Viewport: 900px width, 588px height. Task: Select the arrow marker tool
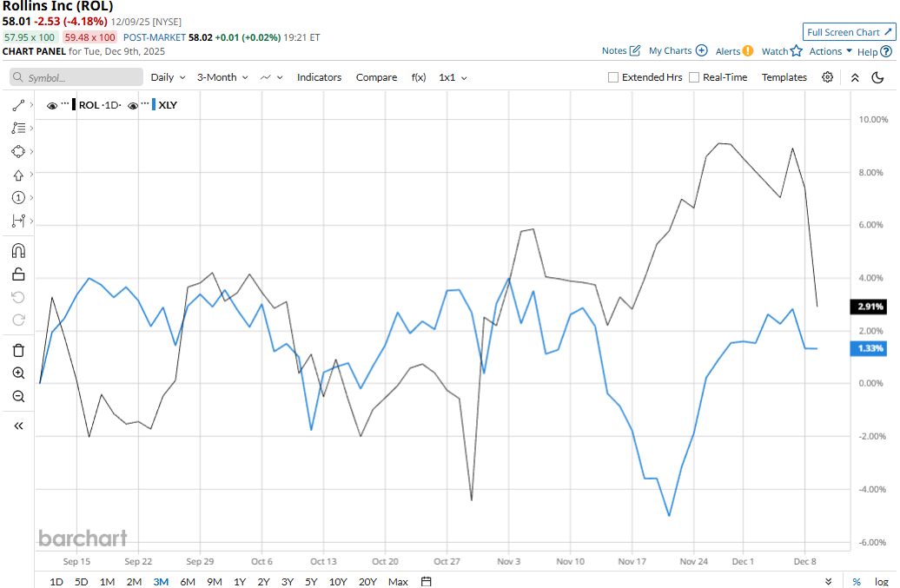[x=18, y=175]
